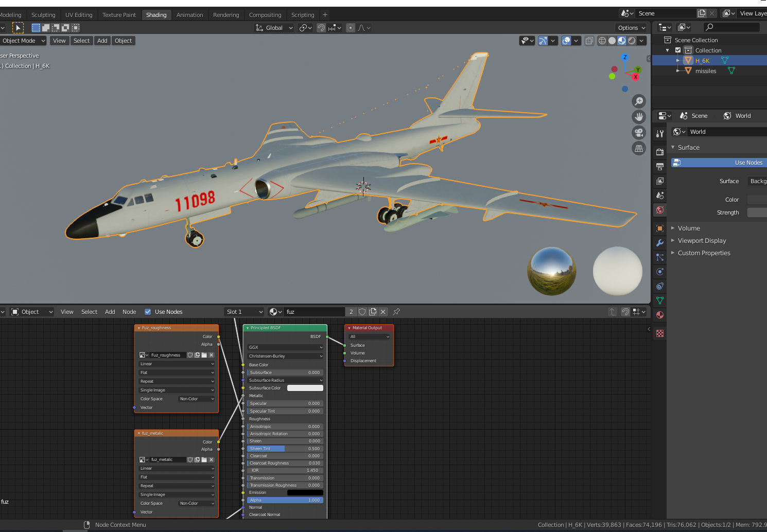Image resolution: width=767 pixels, height=532 pixels.
Task: Click the Emission black color swatch
Action: [305, 492]
